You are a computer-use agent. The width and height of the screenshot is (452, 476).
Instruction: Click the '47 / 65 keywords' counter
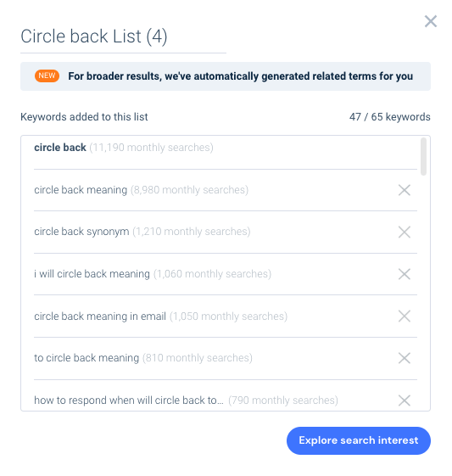(389, 117)
